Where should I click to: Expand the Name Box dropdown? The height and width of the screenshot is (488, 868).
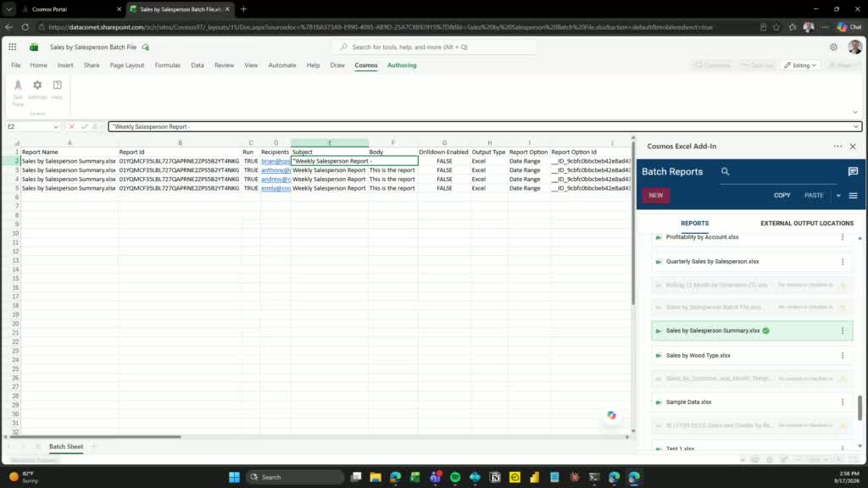coord(55,127)
